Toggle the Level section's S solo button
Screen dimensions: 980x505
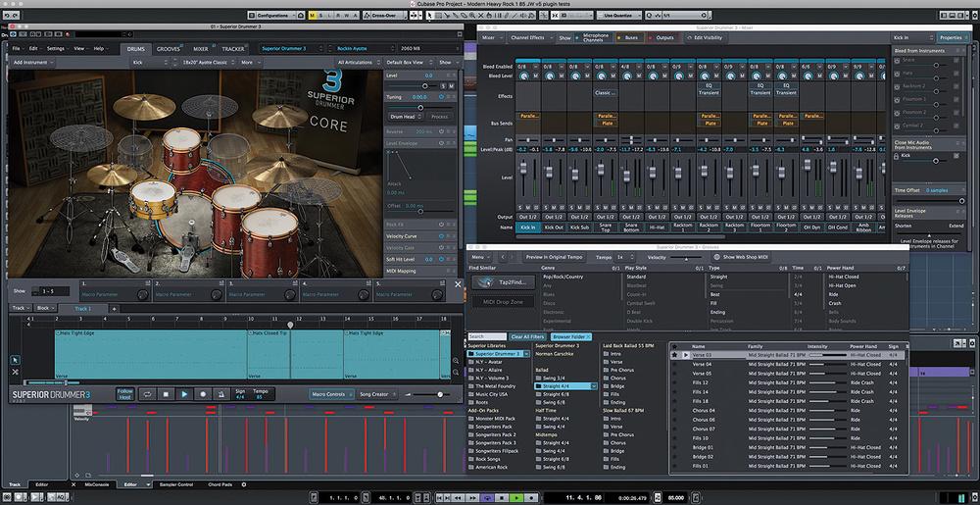[443, 85]
